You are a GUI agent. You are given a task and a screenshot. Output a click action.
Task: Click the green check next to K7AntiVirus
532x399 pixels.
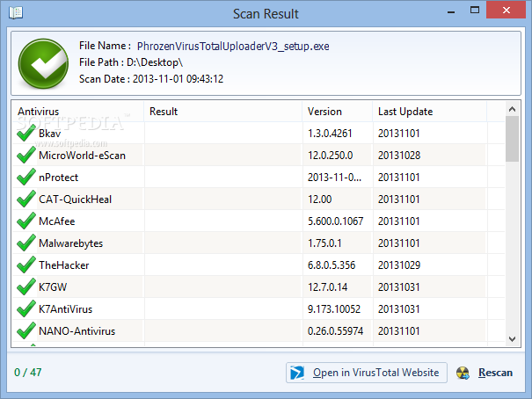26,308
